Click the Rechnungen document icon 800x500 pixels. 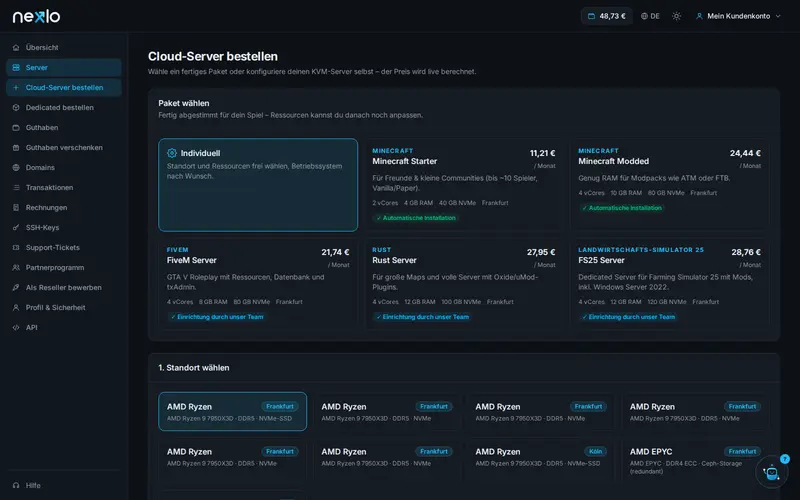coord(16,208)
